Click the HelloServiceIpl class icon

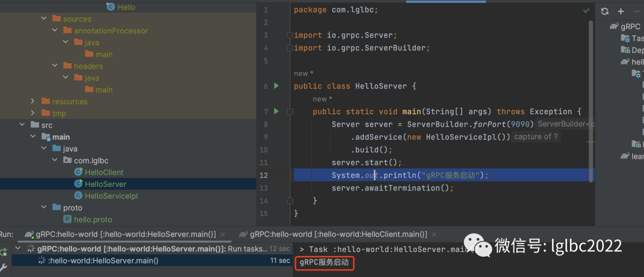78,196
